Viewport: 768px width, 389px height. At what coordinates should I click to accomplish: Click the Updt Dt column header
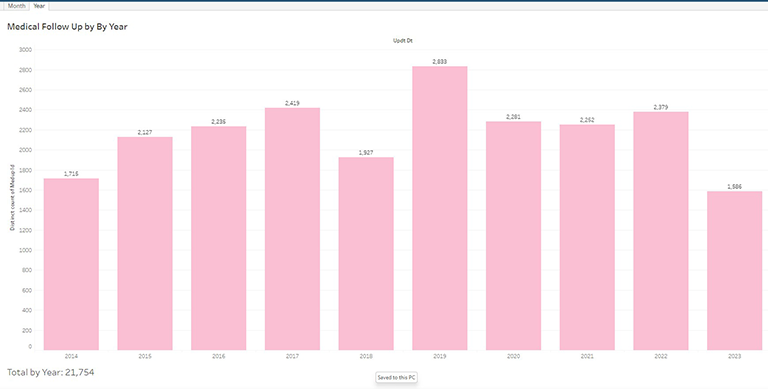click(x=403, y=41)
